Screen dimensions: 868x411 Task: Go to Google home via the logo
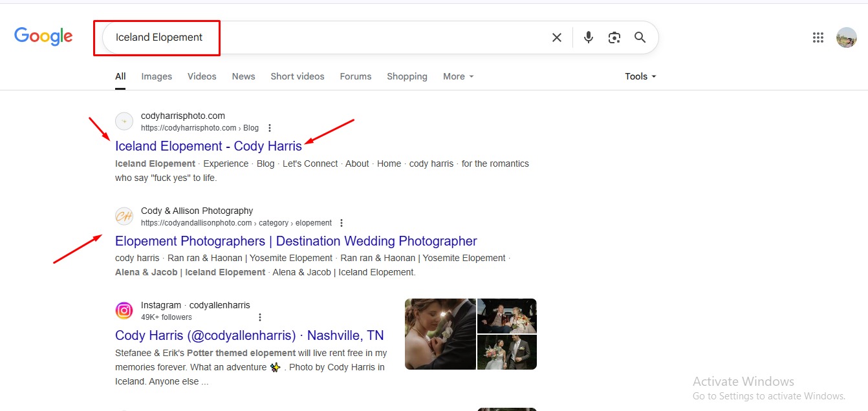pyautogui.click(x=43, y=37)
